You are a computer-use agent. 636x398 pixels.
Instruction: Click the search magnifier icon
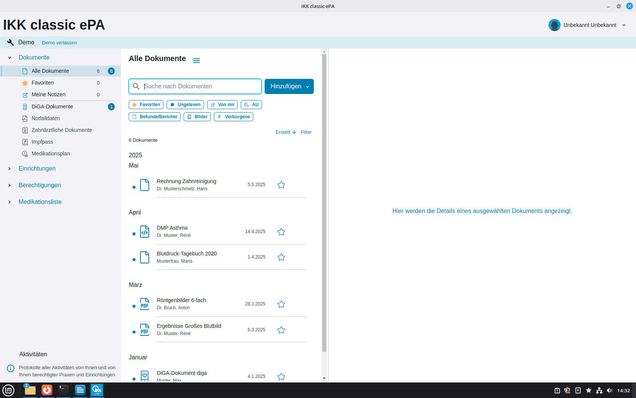click(x=136, y=86)
